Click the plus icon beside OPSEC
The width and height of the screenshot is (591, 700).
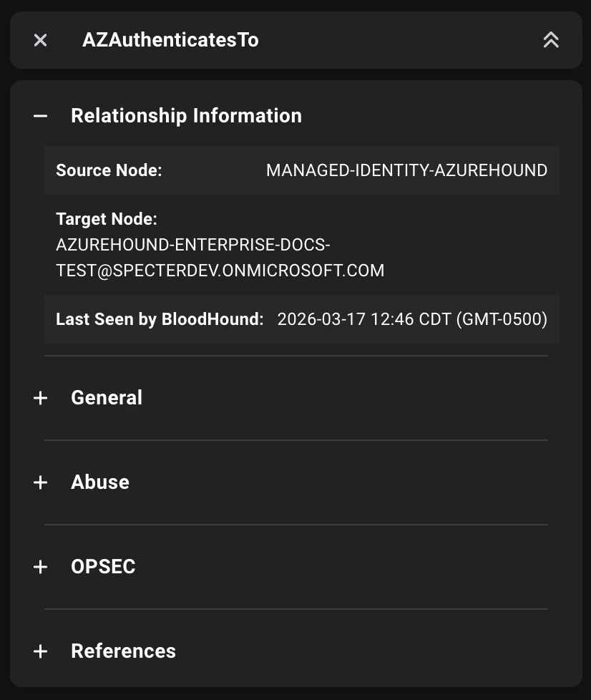coord(41,566)
